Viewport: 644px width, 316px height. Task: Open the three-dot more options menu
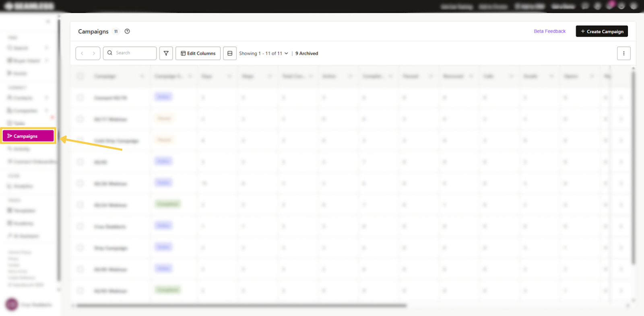tap(624, 53)
